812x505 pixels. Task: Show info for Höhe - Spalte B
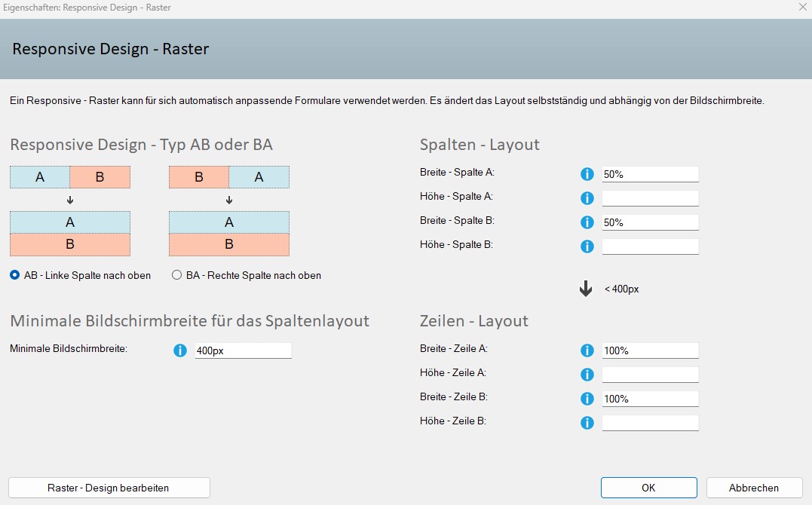point(587,246)
